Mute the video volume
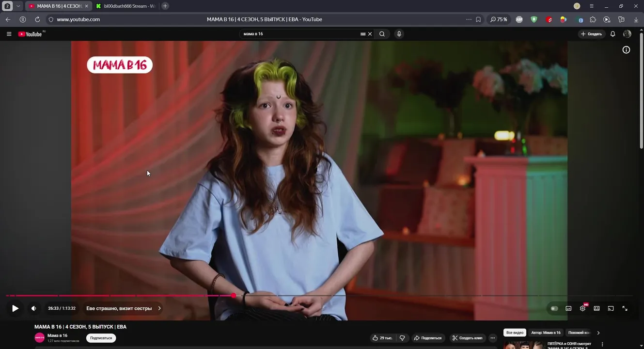This screenshot has width=644, height=349. [x=33, y=308]
